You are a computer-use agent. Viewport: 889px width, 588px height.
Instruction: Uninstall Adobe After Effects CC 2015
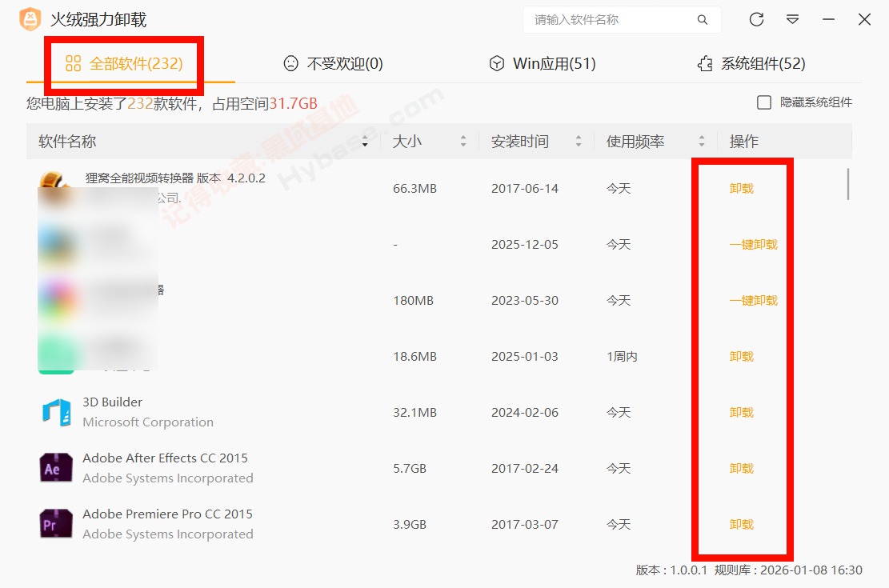(x=742, y=469)
